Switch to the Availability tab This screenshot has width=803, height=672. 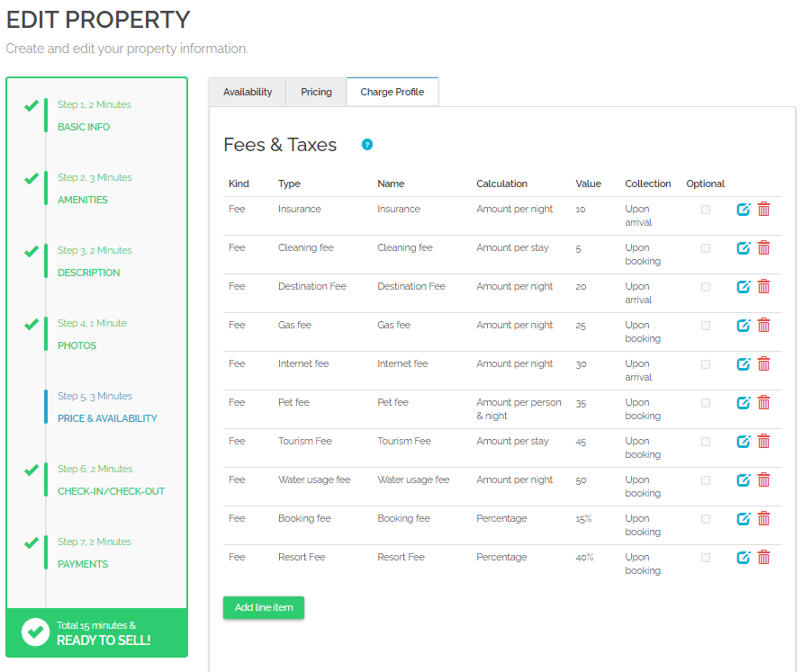(248, 92)
